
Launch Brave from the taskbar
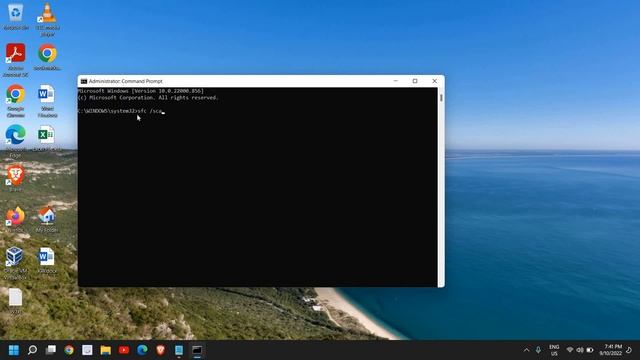click(160, 350)
